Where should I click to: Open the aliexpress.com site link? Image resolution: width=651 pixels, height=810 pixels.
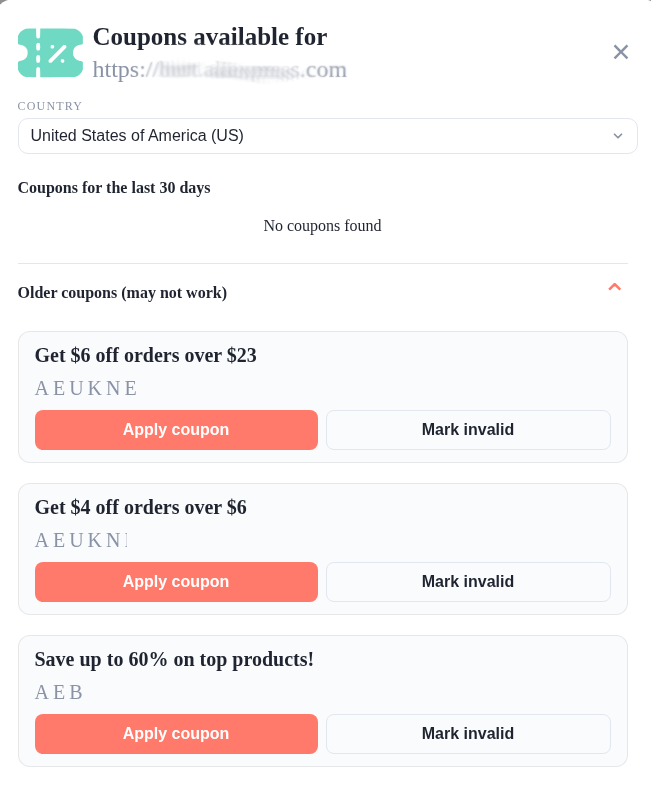(x=219, y=70)
